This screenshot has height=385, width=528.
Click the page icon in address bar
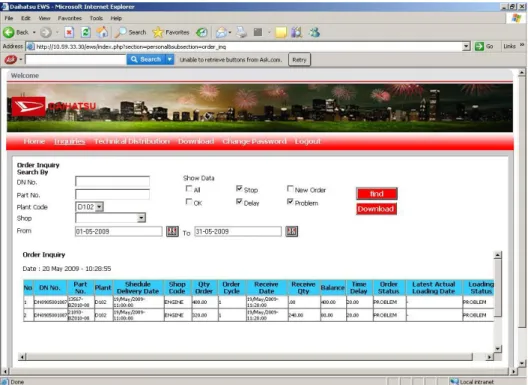pyautogui.click(x=31, y=46)
